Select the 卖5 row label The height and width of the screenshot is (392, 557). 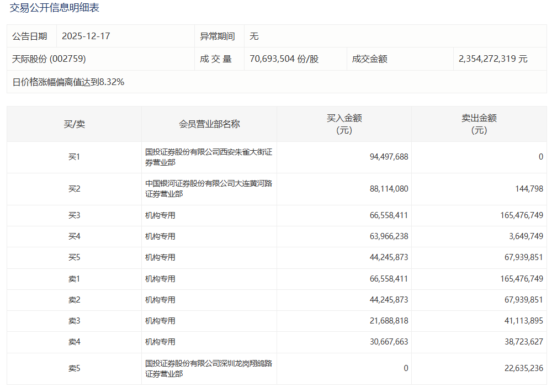(x=74, y=369)
